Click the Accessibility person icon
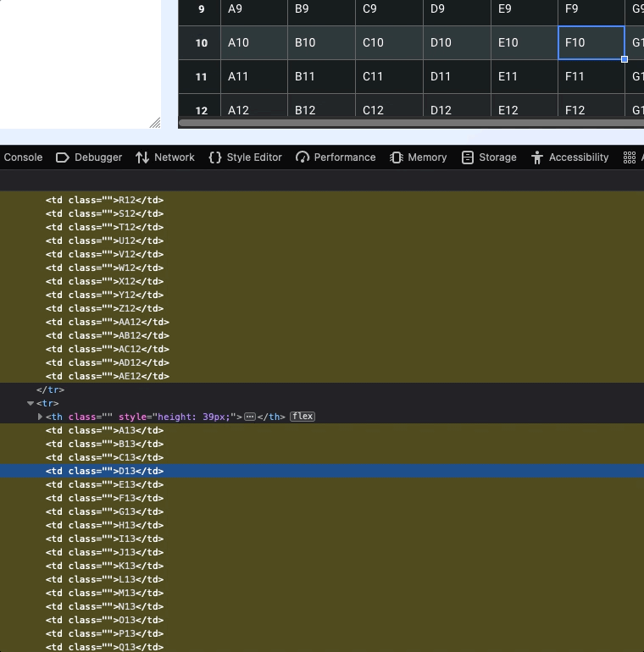644x652 pixels. click(x=537, y=157)
